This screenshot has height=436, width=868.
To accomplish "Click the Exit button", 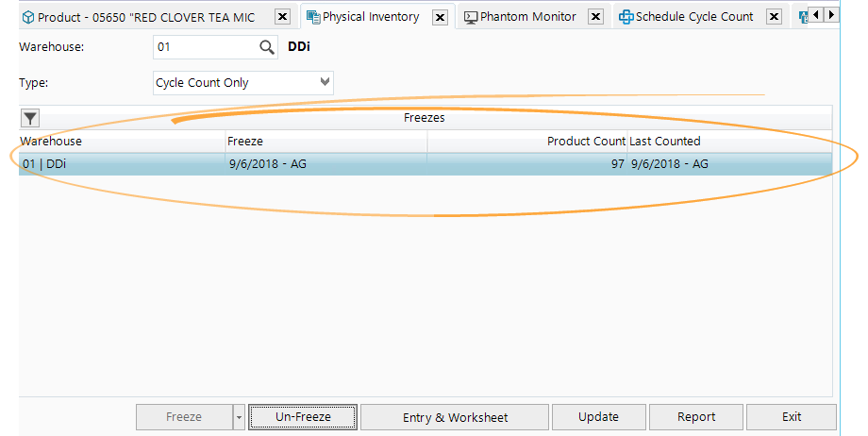I will click(x=791, y=417).
